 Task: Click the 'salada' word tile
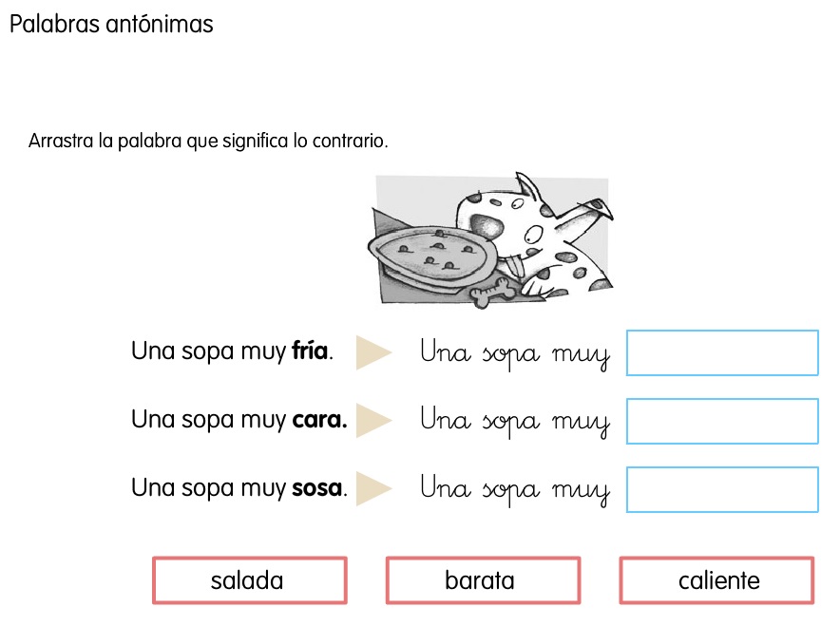(x=250, y=580)
